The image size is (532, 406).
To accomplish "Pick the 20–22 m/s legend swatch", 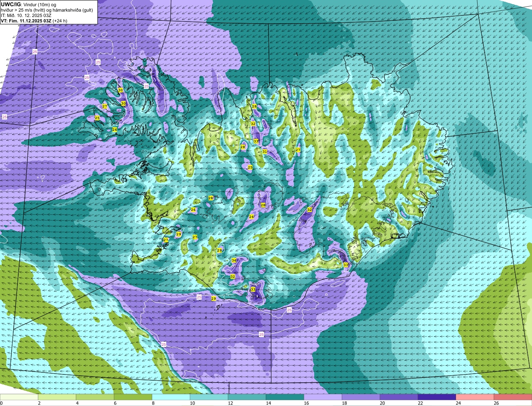I will coord(399,397).
